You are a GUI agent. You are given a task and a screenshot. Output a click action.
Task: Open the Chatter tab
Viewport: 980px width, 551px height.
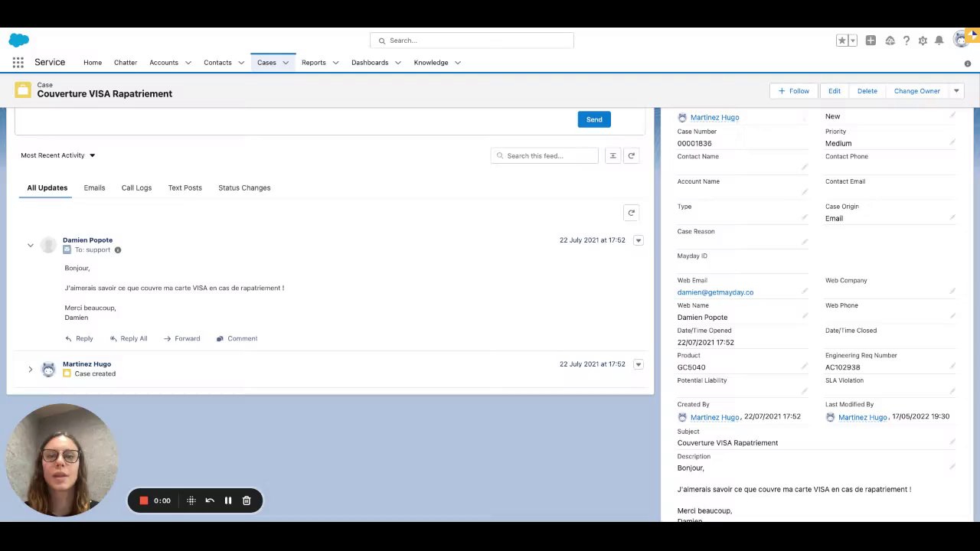[x=126, y=63]
